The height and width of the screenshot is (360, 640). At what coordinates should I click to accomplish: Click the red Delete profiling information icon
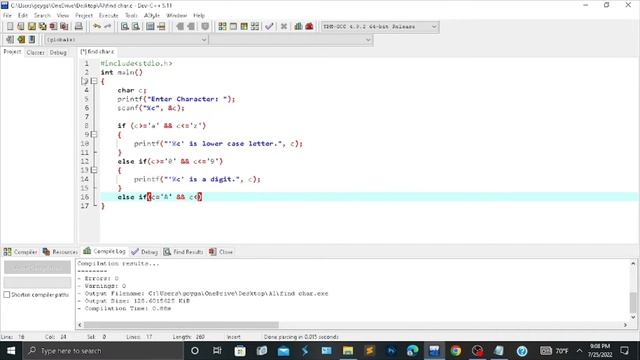coord(309,27)
